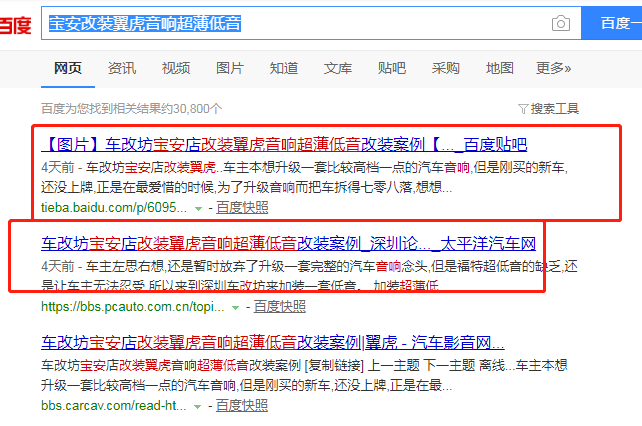Image resolution: width=642 pixels, height=426 pixels.
Task: Select the 知道 tab
Action: tap(284, 68)
